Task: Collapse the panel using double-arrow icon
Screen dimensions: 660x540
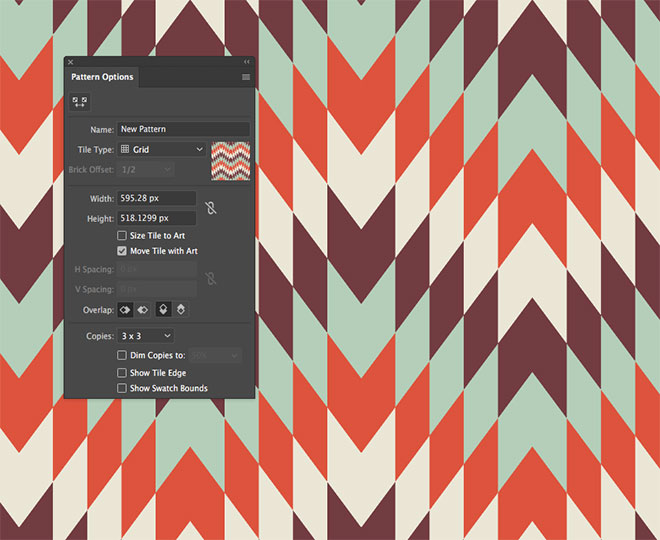Action: (x=246, y=62)
